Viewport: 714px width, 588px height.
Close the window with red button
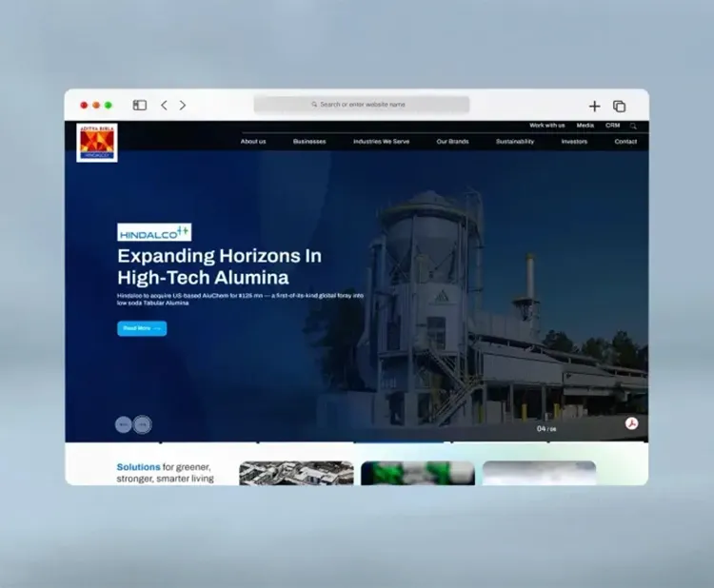[x=84, y=105]
